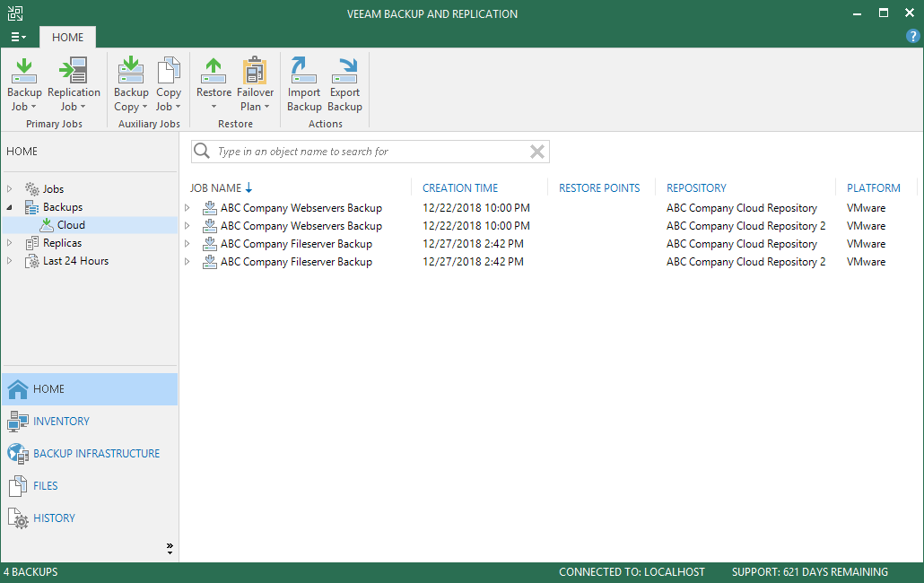Select Backups in the navigation tree
The width and height of the screenshot is (924, 583).
[x=63, y=207]
